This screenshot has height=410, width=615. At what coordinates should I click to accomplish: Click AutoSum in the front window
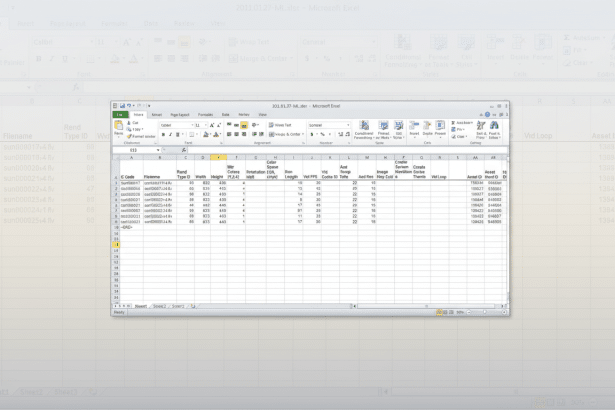coord(461,123)
